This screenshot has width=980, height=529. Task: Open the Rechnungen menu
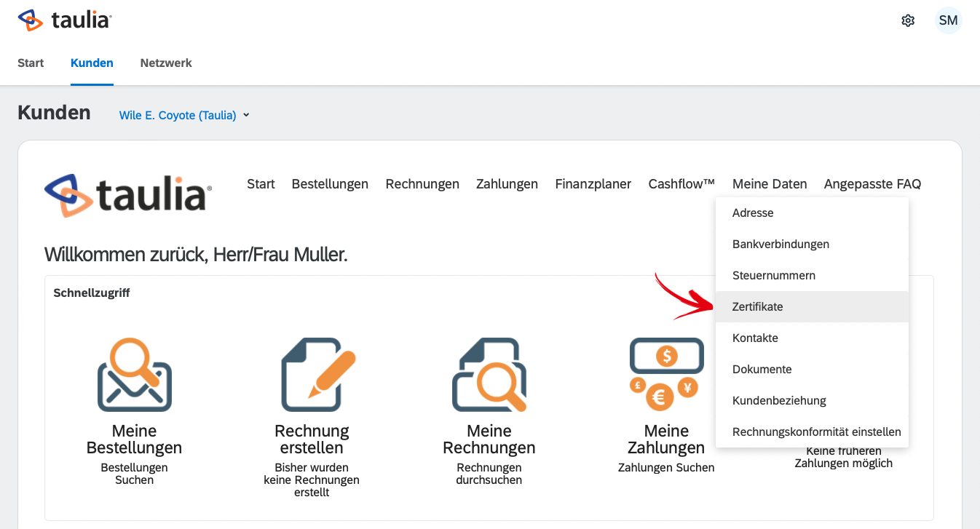[422, 184]
